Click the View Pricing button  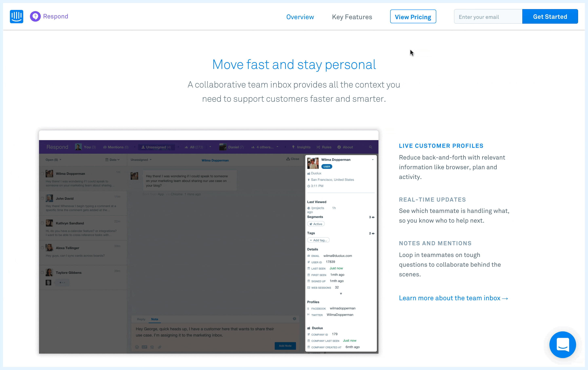[x=413, y=17]
